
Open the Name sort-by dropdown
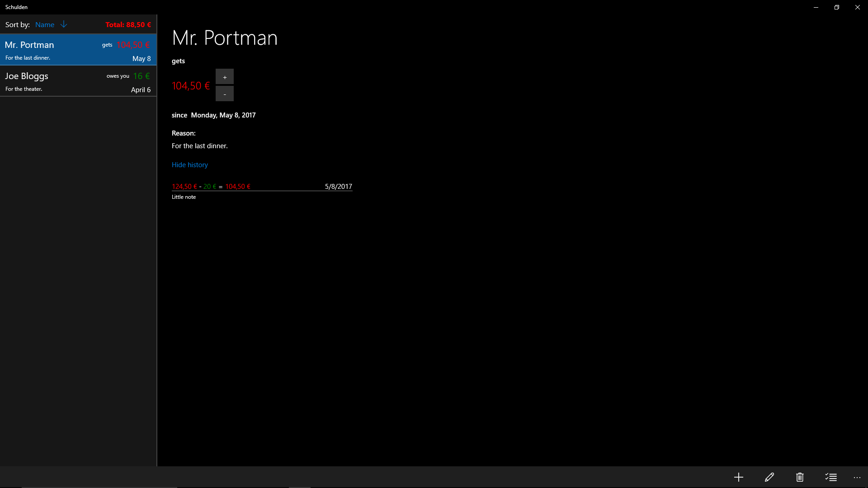pyautogui.click(x=45, y=25)
